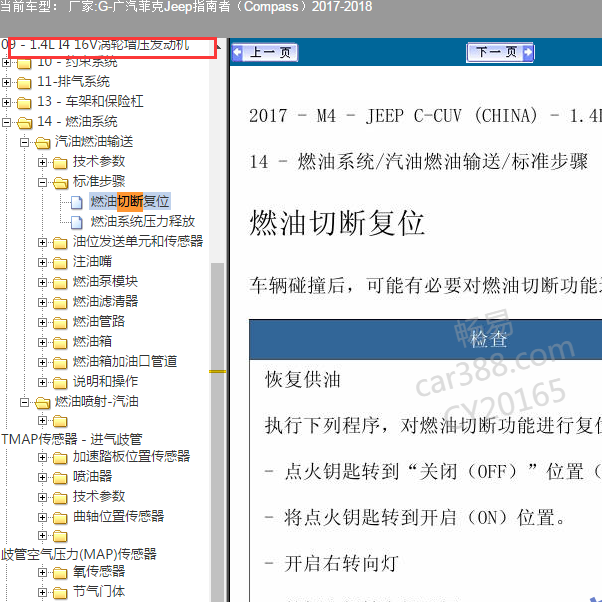
Task: Select the 歧管空气压力(MAP)传感器 item
Action: click(x=79, y=554)
